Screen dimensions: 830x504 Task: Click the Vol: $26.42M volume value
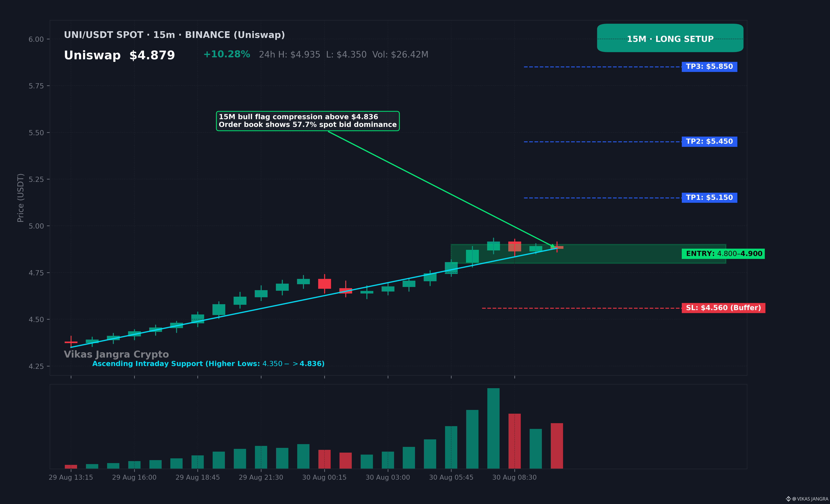click(x=400, y=55)
